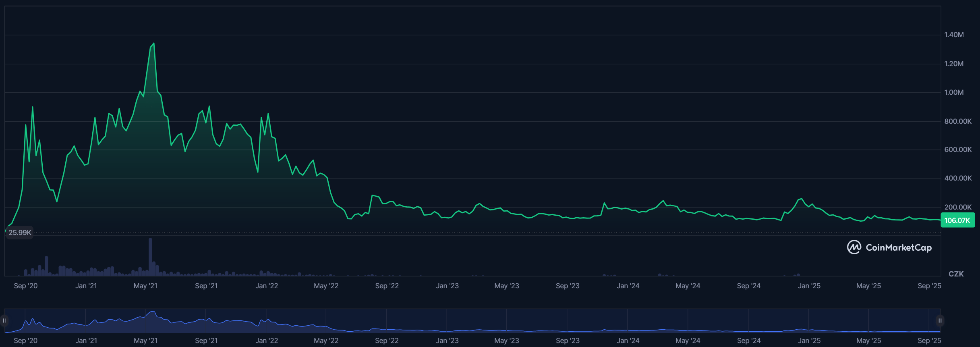Click main axis label Jan '25
This screenshot has height=347, width=980.
tap(809, 286)
